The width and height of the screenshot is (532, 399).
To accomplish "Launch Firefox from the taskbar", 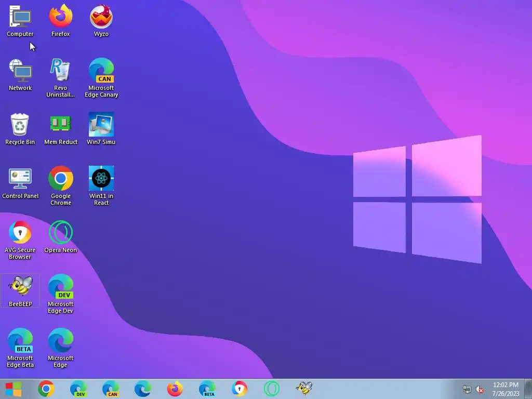I will [175, 389].
